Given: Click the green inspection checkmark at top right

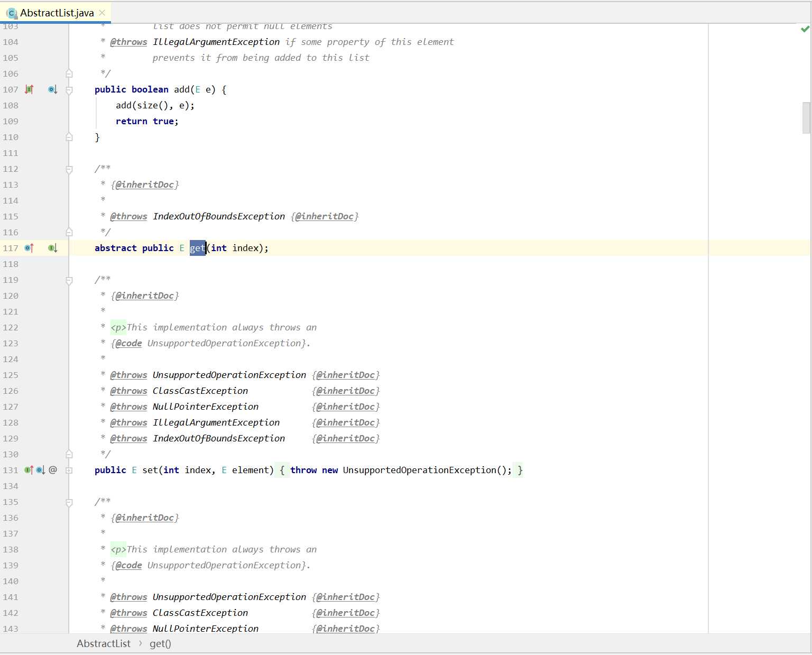Looking at the screenshot, I should click(x=805, y=30).
